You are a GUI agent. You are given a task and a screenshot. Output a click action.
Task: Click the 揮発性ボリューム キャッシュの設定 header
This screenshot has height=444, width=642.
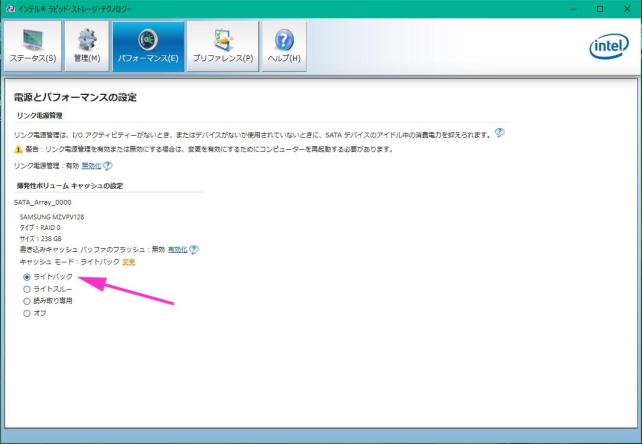(70, 186)
